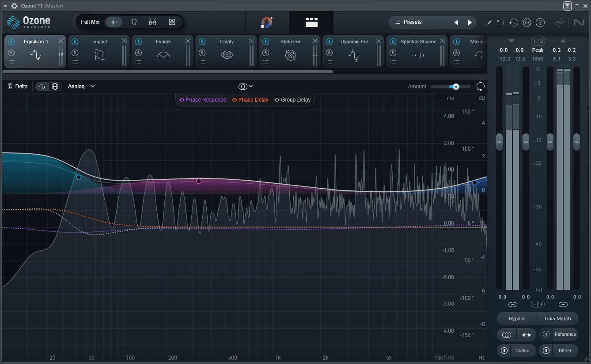Open the undo history clock icon
Image resolution: width=591 pixels, height=364 pixels.
pyautogui.click(x=513, y=23)
